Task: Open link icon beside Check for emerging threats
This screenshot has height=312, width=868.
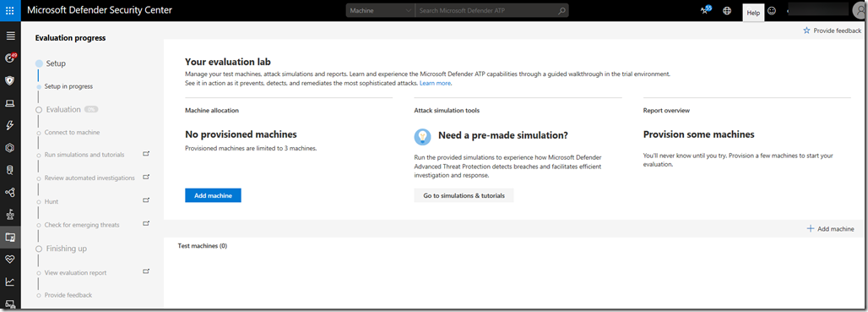Action: 146,223
